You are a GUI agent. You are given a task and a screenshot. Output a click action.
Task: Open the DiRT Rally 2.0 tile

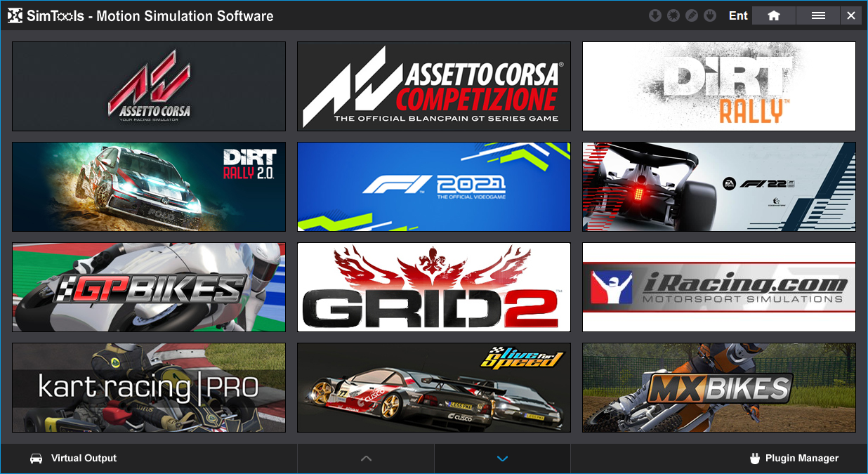(x=149, y=187)
